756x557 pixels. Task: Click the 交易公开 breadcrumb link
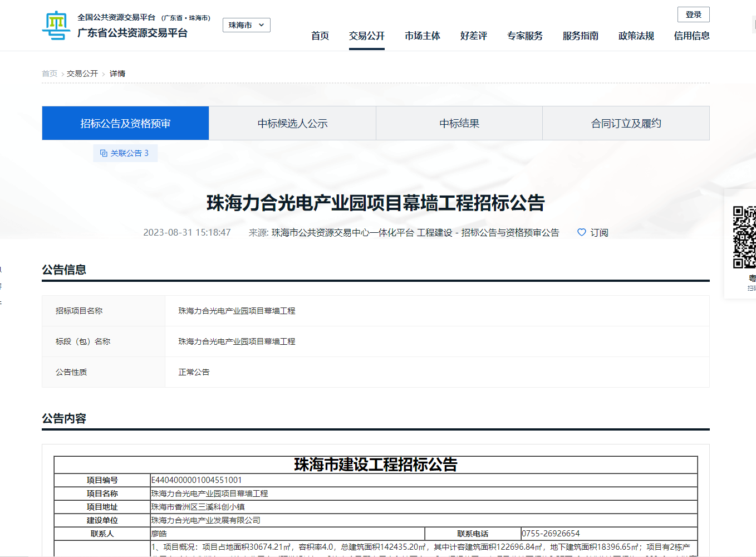(x=82, y=74)
